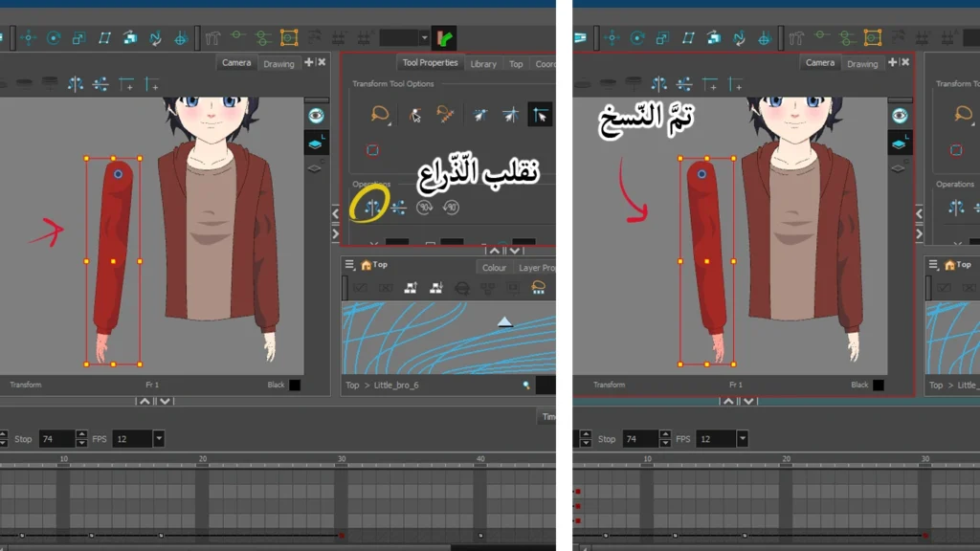Open the Top view panel menu
Viewport: 980px width, 551px height.
pos(349,265)
